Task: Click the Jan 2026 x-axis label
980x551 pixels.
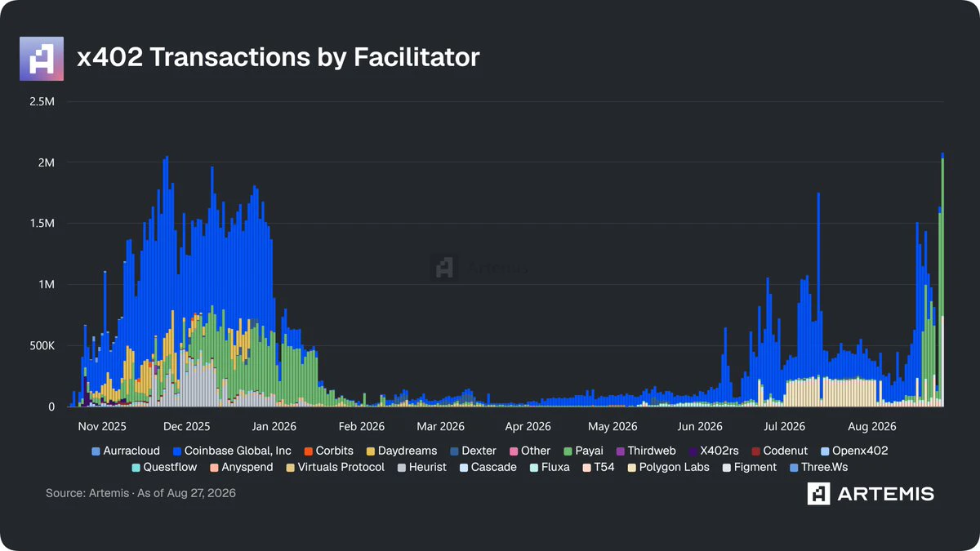Action: click(x=274, y=426)
